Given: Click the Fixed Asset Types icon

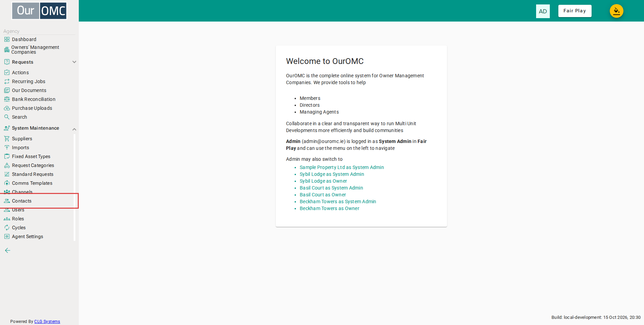Looking at the screenshot, I should 7,156.
